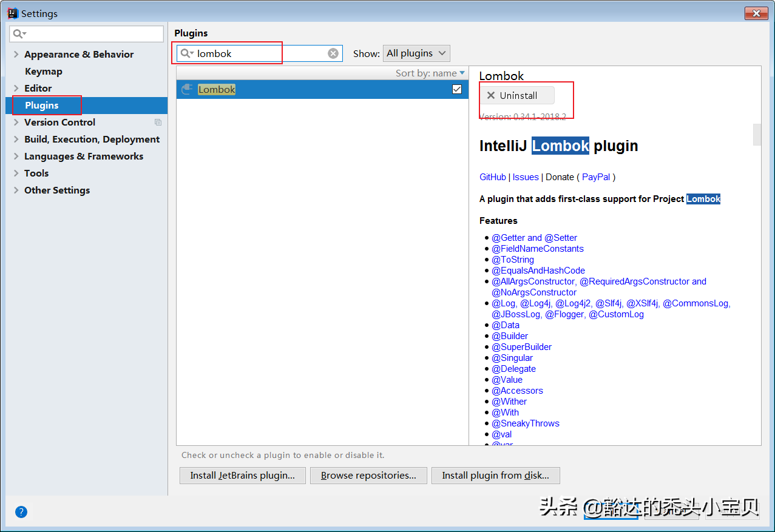Expand Appearance & Behavior section
This screenshot has width=775, height=532.
coord(16,55)
